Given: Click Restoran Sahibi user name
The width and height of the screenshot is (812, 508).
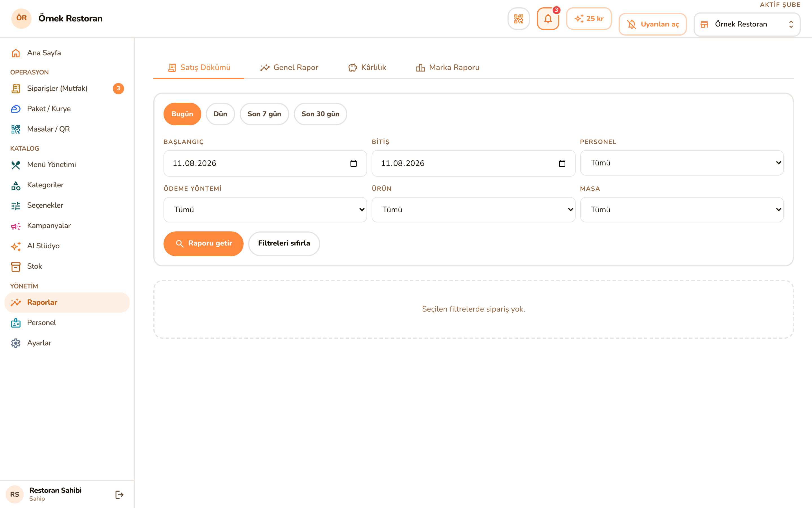Looking at the screenshot, I should pyautogui.click(x=55, y=490).
